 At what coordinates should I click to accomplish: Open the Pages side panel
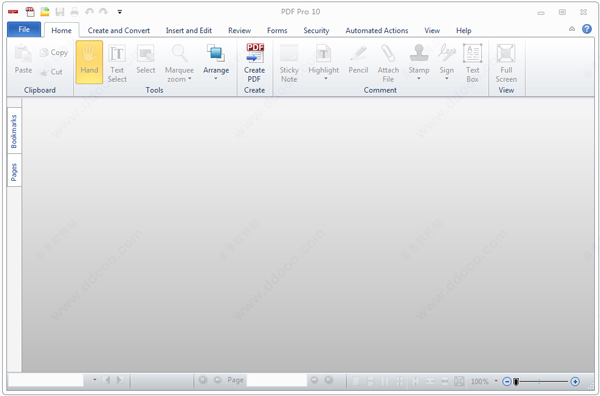[x=14, y=172]
